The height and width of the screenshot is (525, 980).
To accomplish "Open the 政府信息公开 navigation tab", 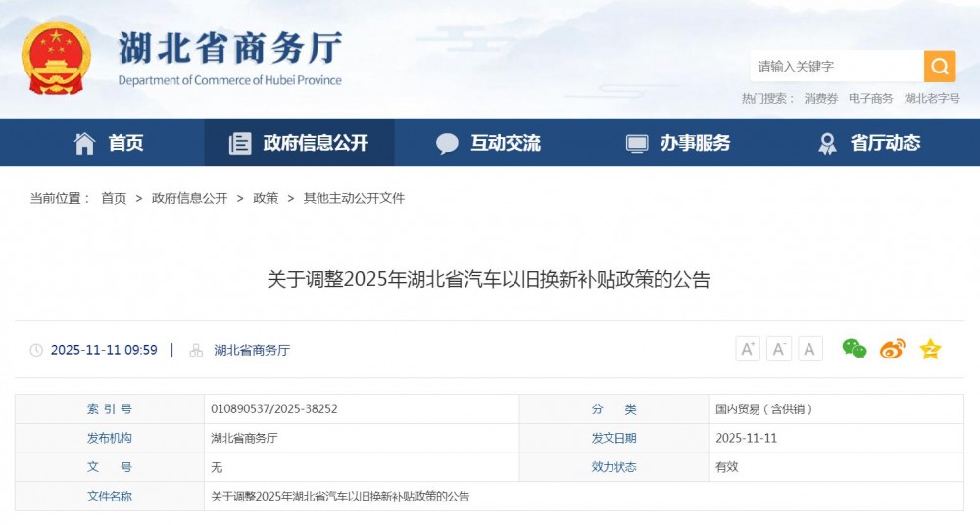I will tap(299, 143).
